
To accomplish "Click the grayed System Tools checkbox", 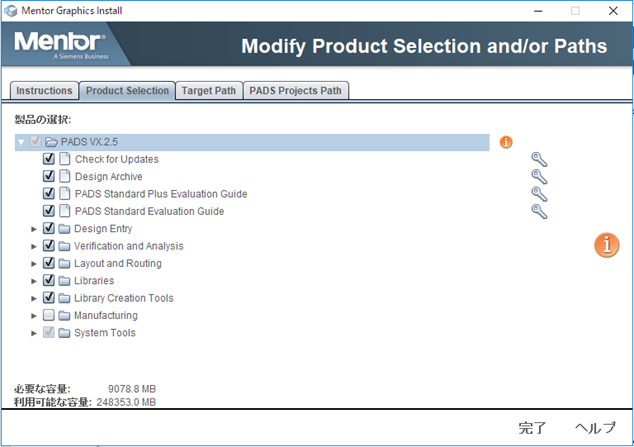I will 49,332.
